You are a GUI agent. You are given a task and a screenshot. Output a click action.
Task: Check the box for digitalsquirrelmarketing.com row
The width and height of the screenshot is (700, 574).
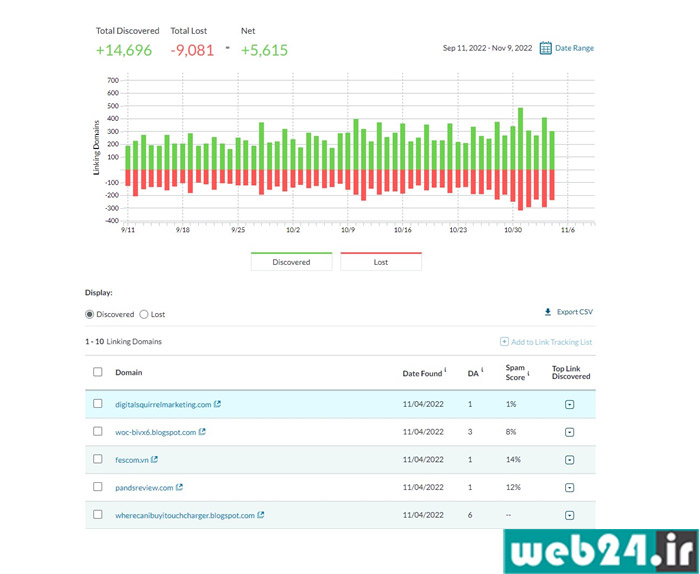[x=98, y=403]
